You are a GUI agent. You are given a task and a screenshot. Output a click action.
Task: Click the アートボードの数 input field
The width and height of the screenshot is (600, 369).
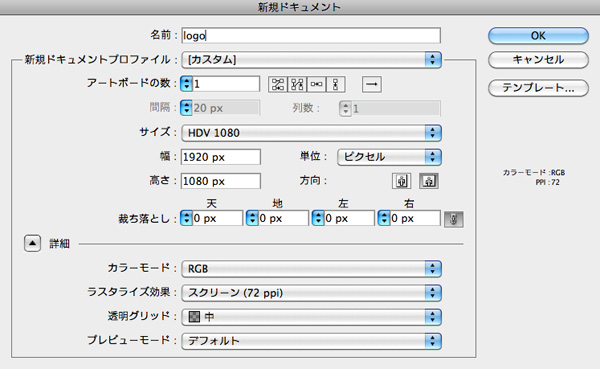226,84
